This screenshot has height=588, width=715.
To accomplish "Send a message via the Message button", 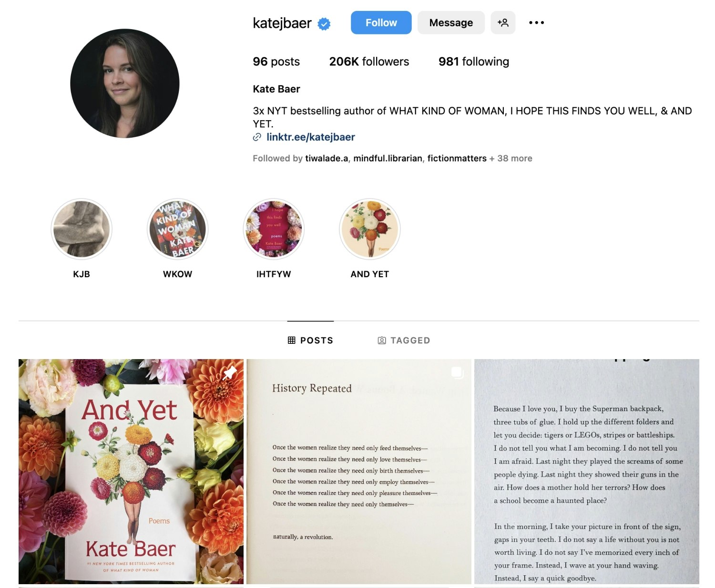I will (451, 22).
